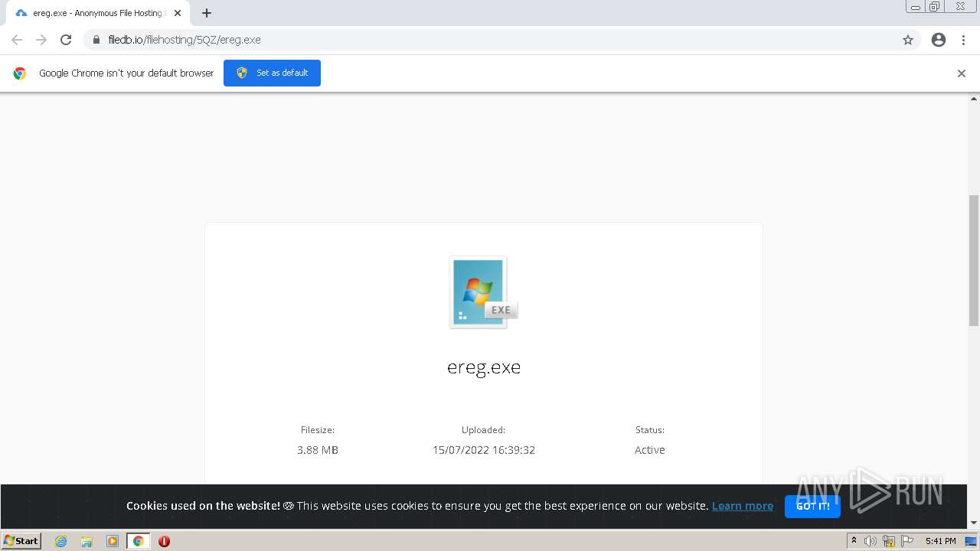Click the 3.88 MB filesize value
Image resolution: width=980 pixels, height=551 pixels.
click(x=318, y=450)
